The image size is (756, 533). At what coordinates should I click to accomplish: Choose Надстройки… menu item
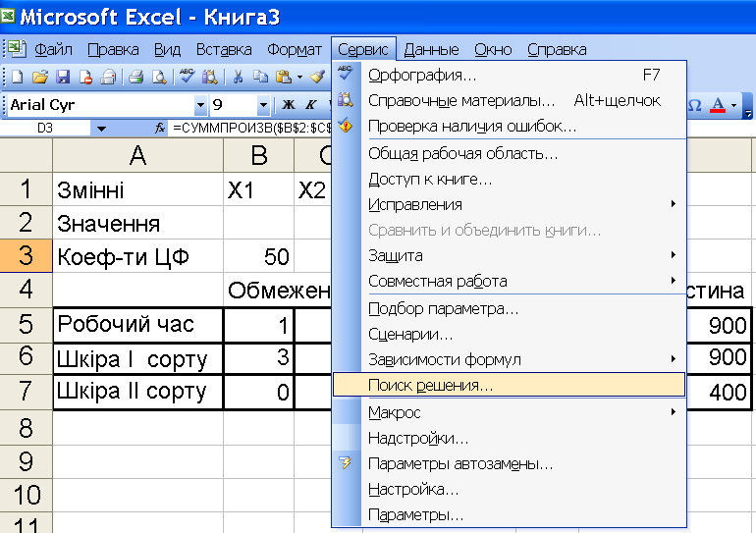coord(510,438)
